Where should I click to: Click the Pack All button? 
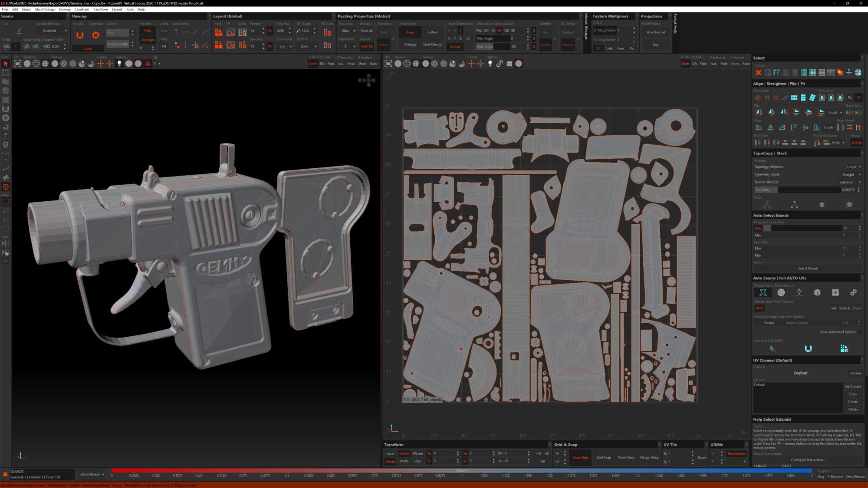pyautogui.click(x=367, y=31)
